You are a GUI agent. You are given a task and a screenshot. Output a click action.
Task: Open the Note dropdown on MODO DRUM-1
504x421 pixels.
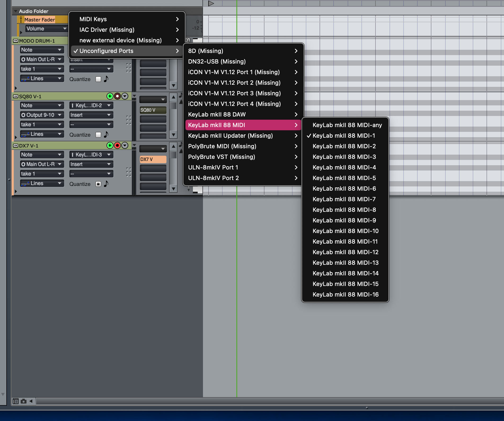[42, 50]
